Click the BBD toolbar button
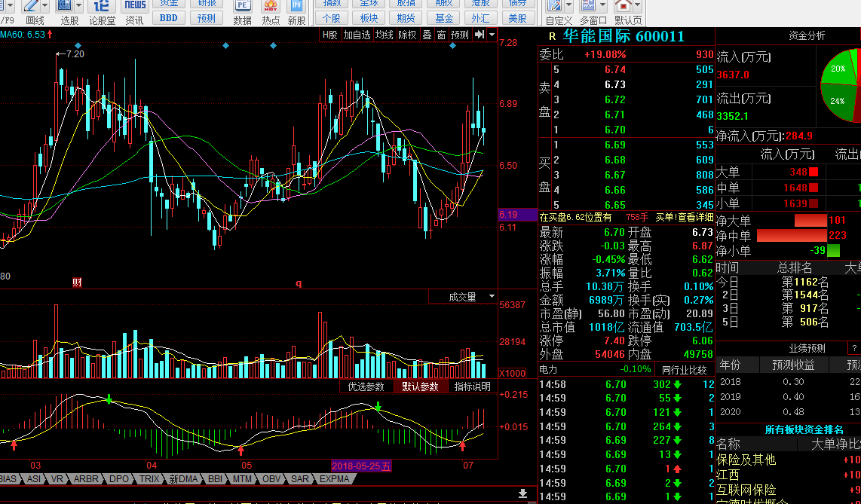This screenshot has height=504, width=861. 169,17
